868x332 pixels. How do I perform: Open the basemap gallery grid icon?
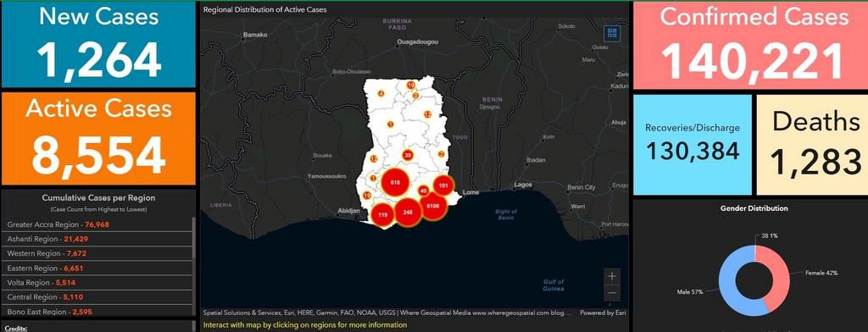click(612, 33)
